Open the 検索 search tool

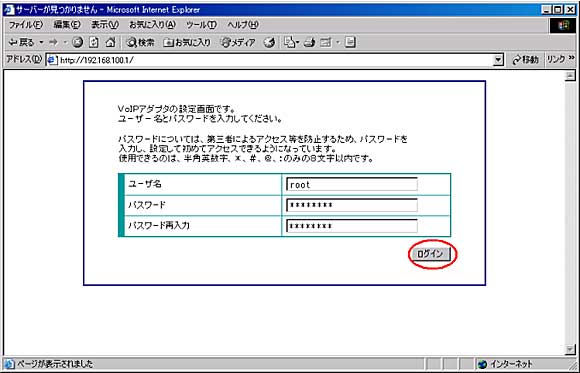click(x=141, y=43)
